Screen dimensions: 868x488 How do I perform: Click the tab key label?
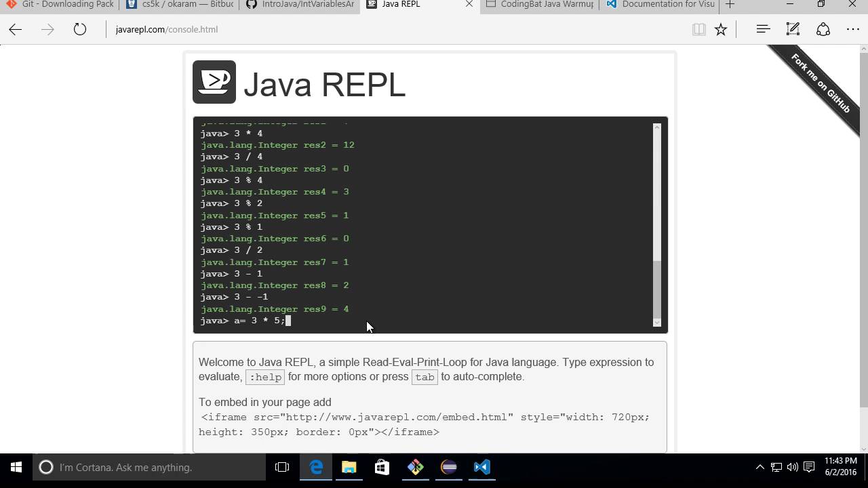[x=425, y=377]
